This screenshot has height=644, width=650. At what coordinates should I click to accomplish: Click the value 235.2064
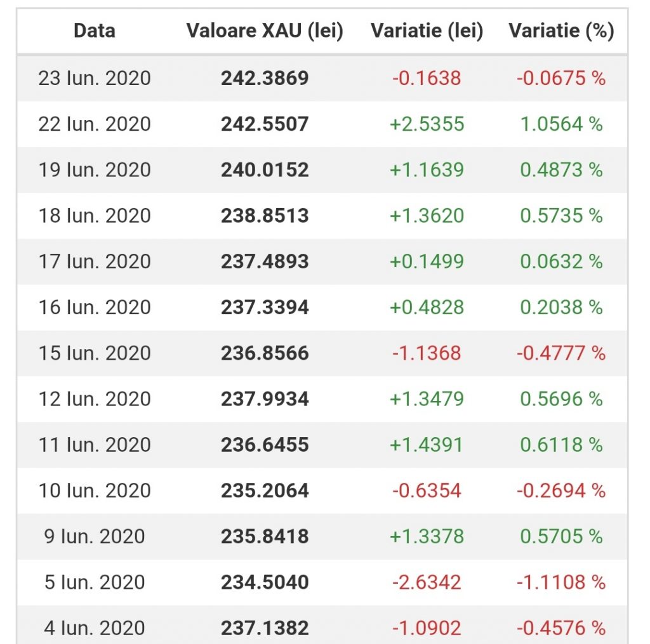pos(265,490)
